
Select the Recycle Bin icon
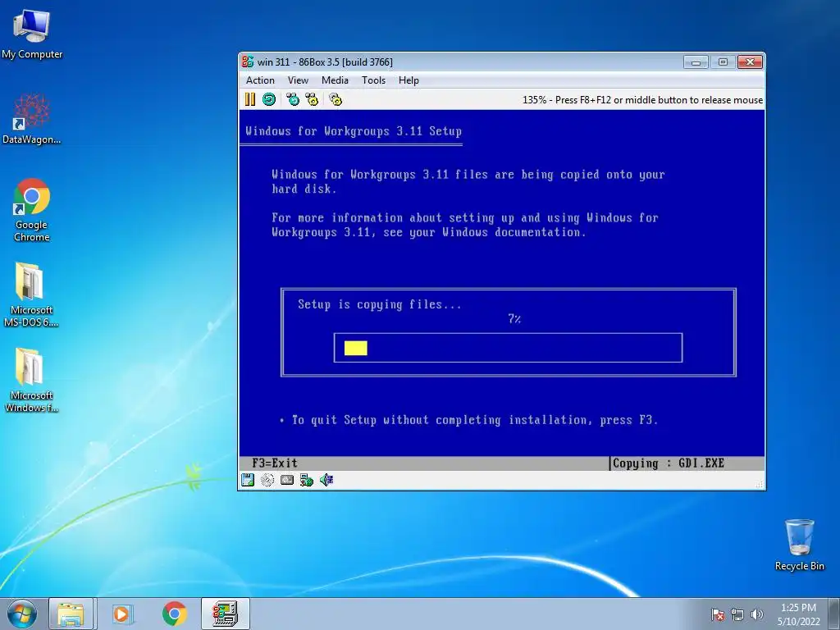(x=799, y=545)
